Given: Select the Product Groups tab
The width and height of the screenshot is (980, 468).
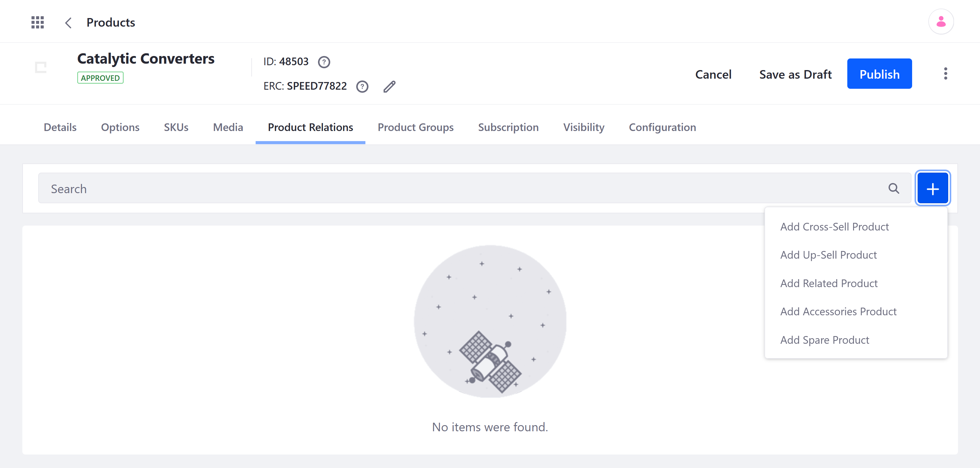Looking at the screenshot, I should tap(415, 127).
